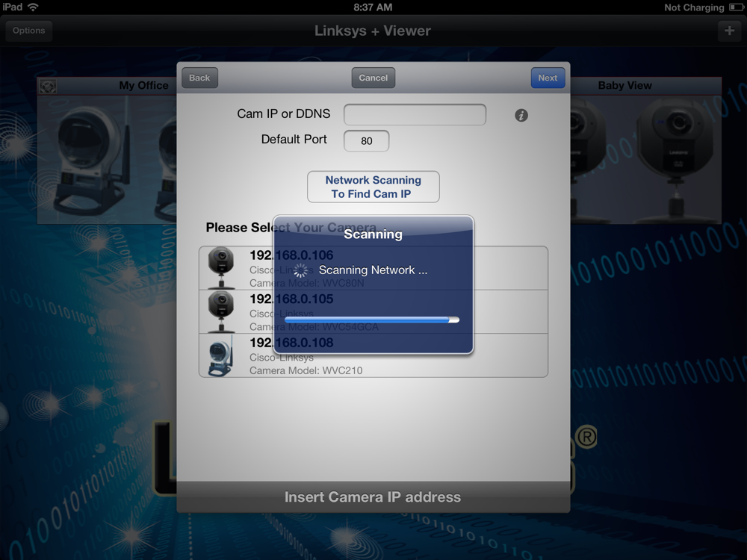Image resolution: width=747 pixels, height=560 pixels.
Task: Click the scanning progress bar
Action: click(372, 320)
